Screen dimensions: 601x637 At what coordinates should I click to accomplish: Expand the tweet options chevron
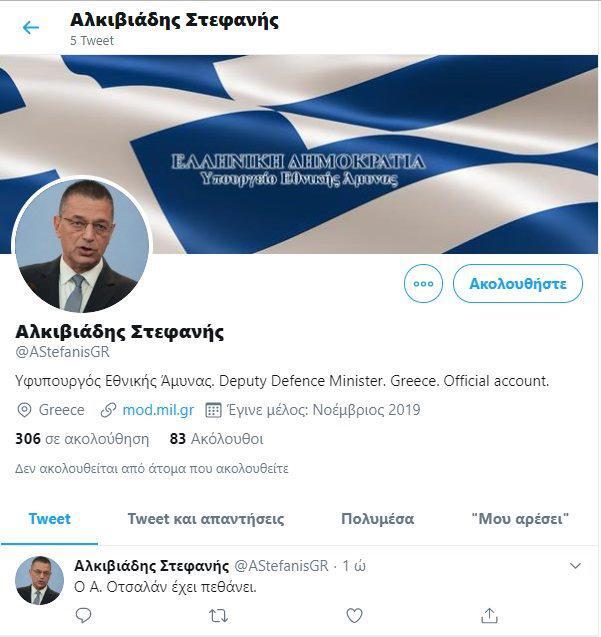tap(575, 566)
